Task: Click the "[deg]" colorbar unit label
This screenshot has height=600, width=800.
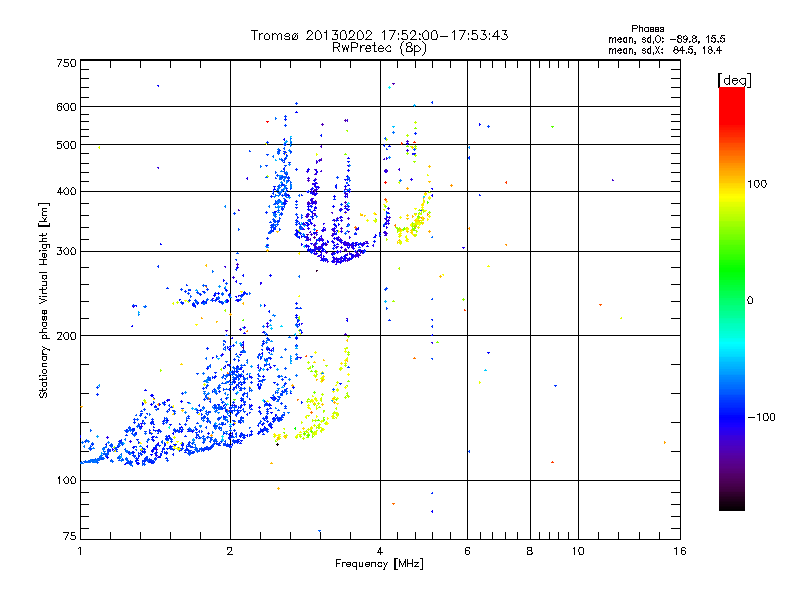Action: click(x=734, y=80)
